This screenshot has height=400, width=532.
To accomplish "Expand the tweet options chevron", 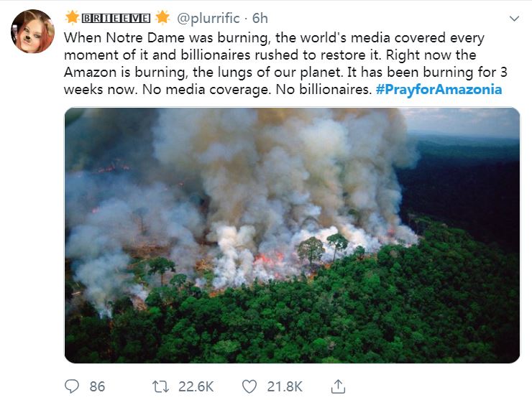I will click(x=514, y=19).
